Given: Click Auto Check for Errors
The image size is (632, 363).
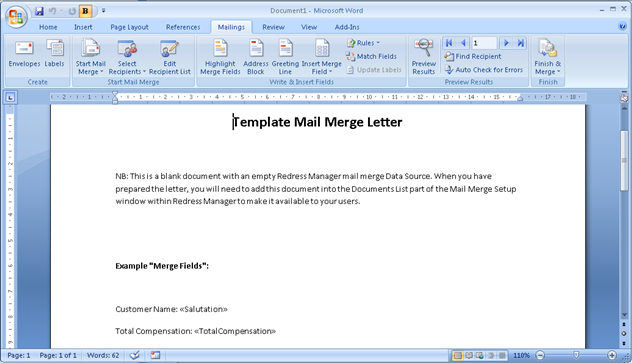Looking at the screenshot, I should (x=484, y=70).
